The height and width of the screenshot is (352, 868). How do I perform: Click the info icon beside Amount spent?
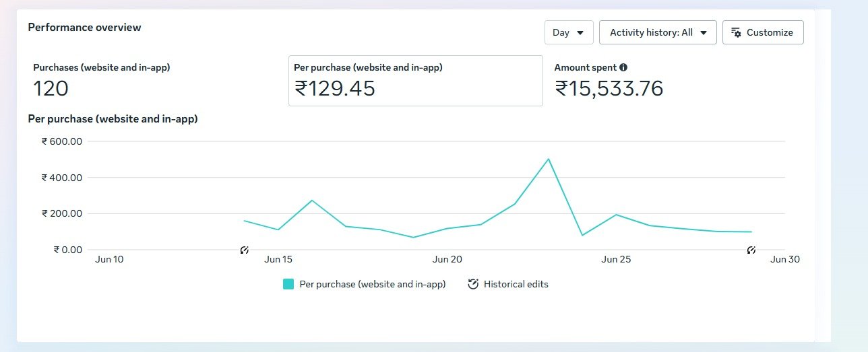pyautogui.click(x=623, y=67)
